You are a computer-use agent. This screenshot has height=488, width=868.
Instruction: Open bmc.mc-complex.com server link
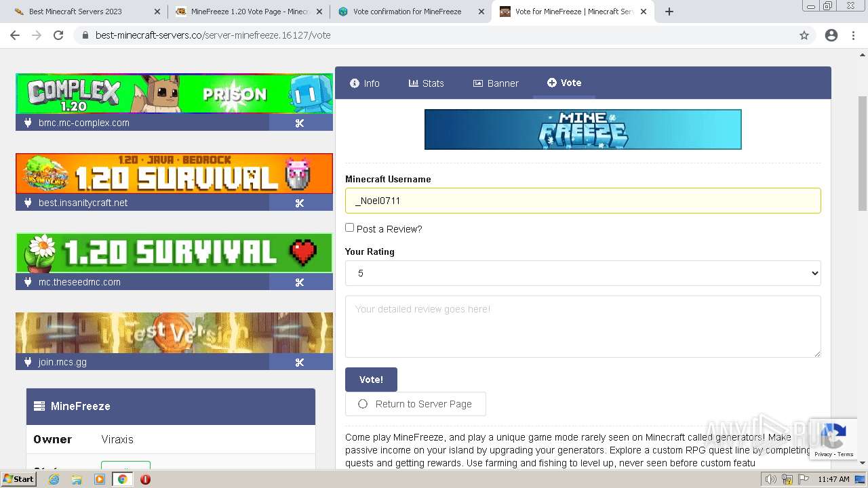coord(83,123)
